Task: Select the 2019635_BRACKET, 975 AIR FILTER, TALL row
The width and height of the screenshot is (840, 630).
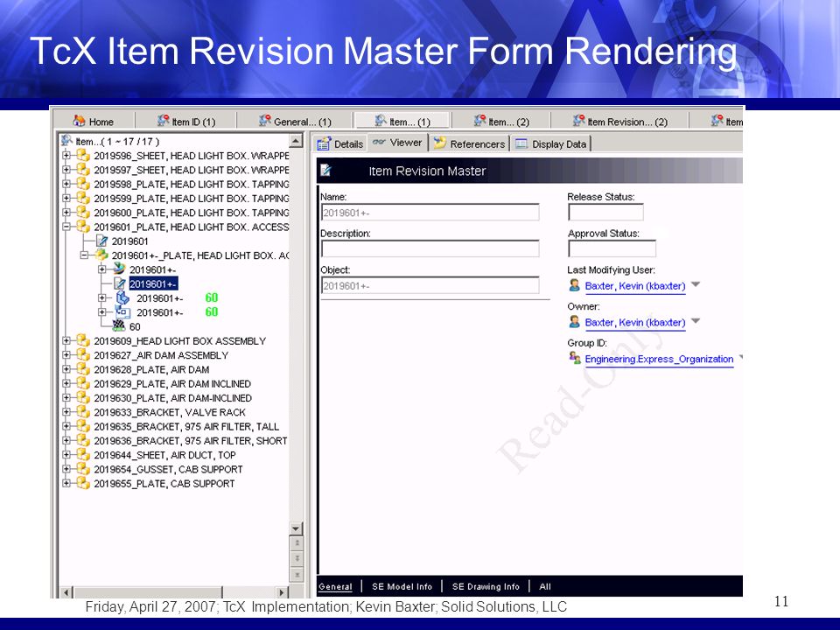Action: [x=186, y=426]
